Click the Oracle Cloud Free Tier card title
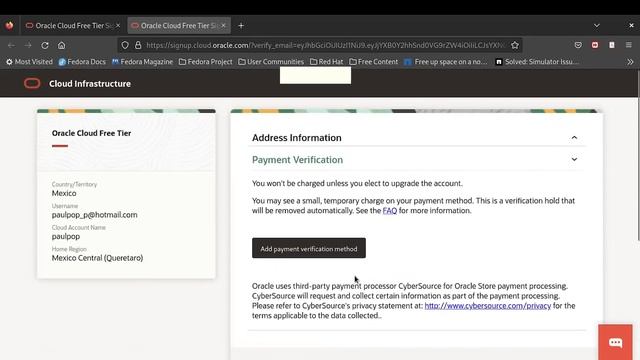 91,133
